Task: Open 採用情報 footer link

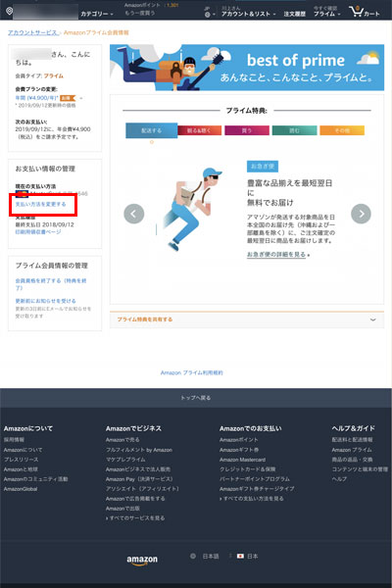Action: tap(14, 439)
